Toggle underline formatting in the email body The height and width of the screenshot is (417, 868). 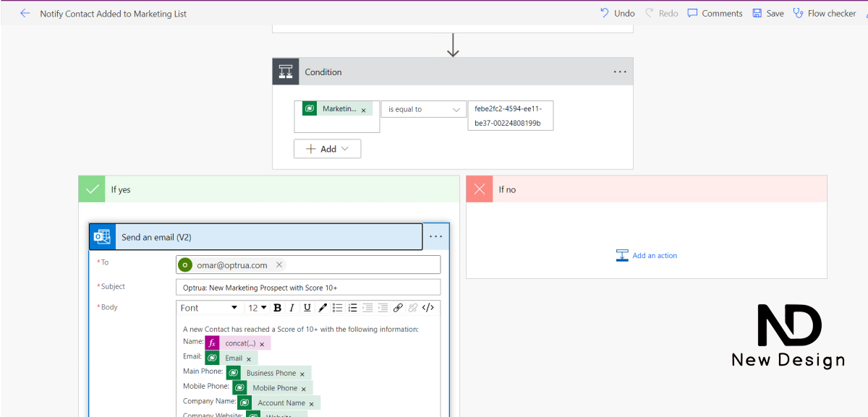(x=307, y=308)
